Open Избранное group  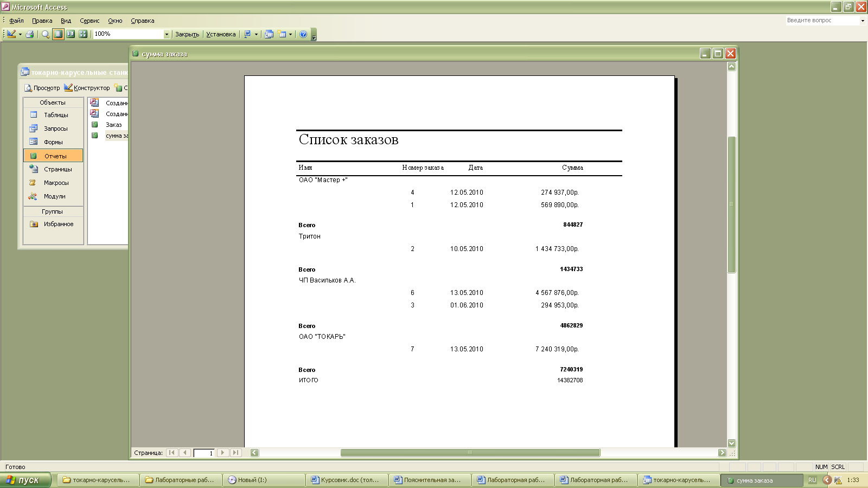[x=53, y=224]
